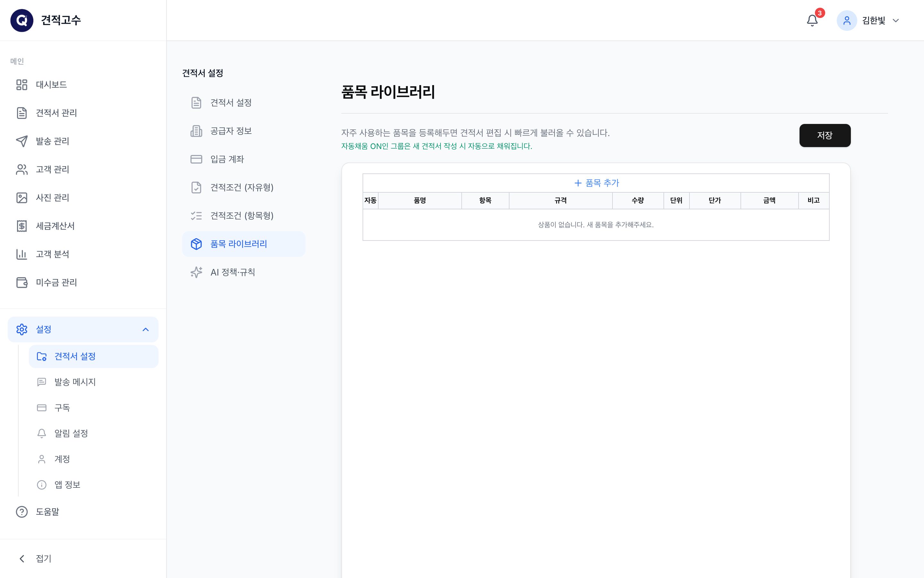
Task: Select 견적조건 (자유형) in 견적서 설정 menu
Action: [244, 187]
